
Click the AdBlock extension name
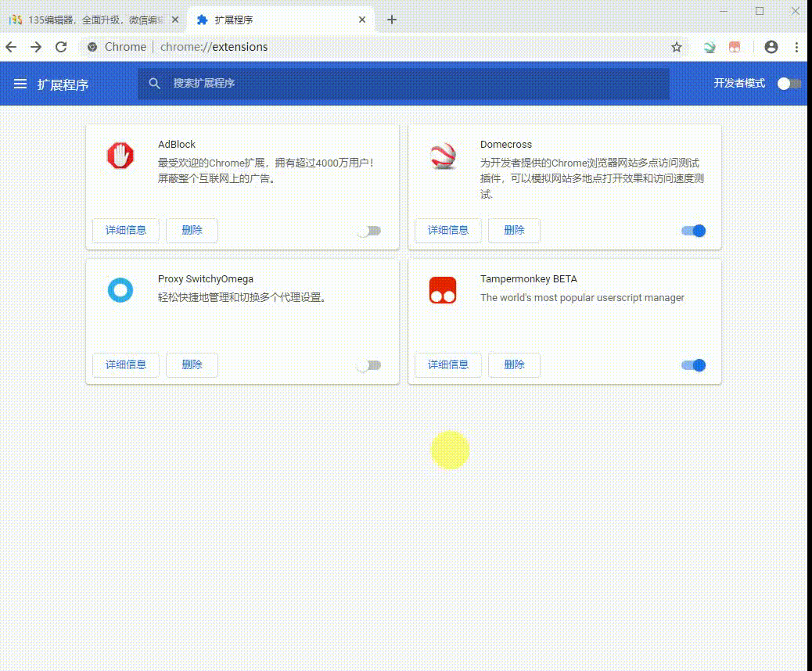click(177, 145)
